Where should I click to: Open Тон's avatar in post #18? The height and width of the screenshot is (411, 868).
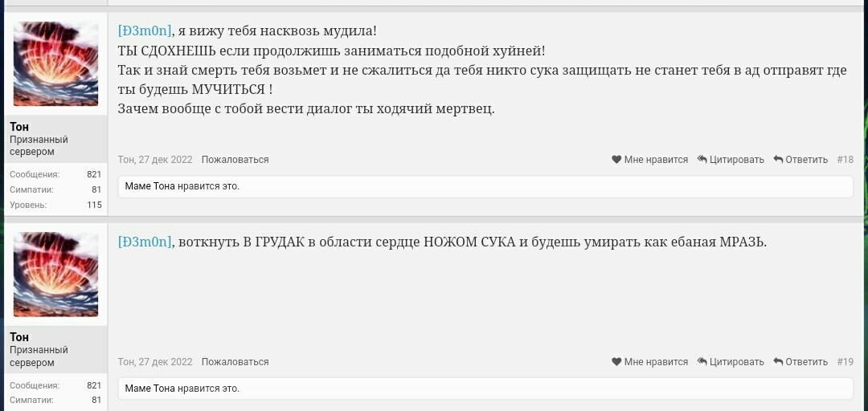(x=56, y=64)
